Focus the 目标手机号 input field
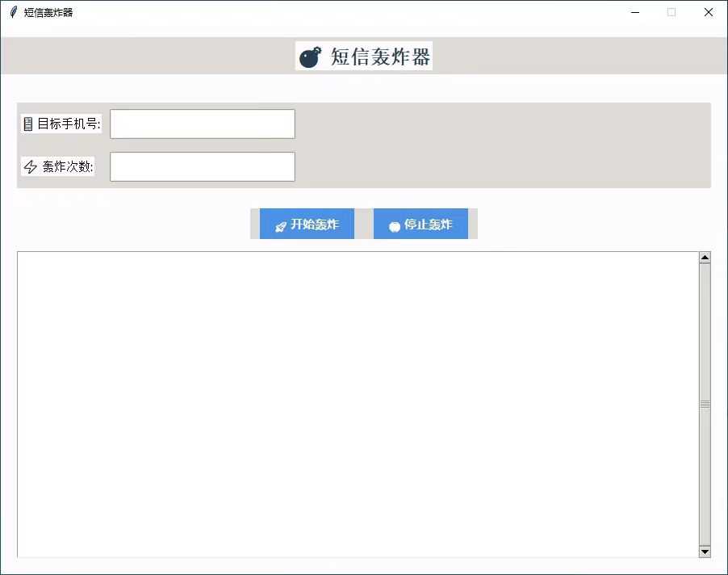The width and height of the screenshot is (728, 575). (202, 124)
